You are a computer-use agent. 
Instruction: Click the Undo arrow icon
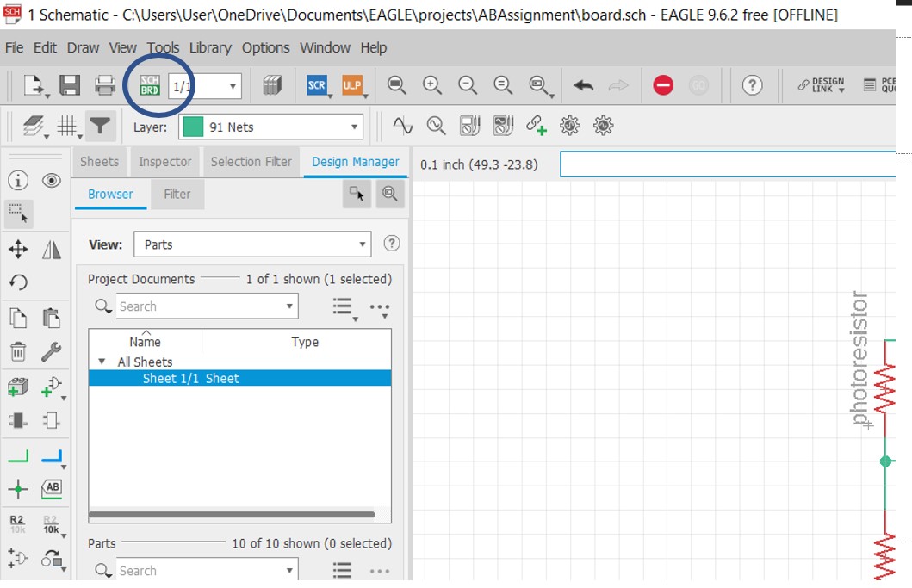pos(583,85)
